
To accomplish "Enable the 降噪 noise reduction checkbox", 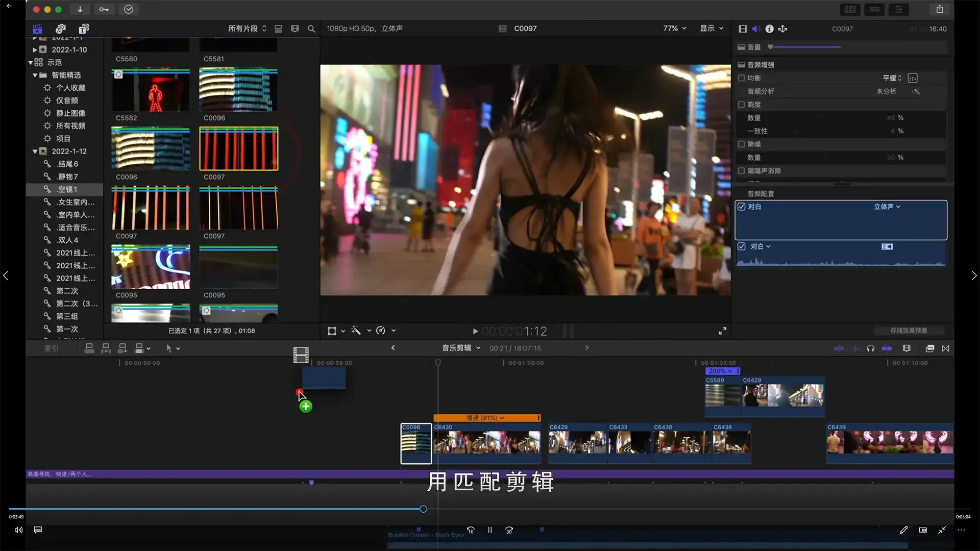I will coord(742,144).
